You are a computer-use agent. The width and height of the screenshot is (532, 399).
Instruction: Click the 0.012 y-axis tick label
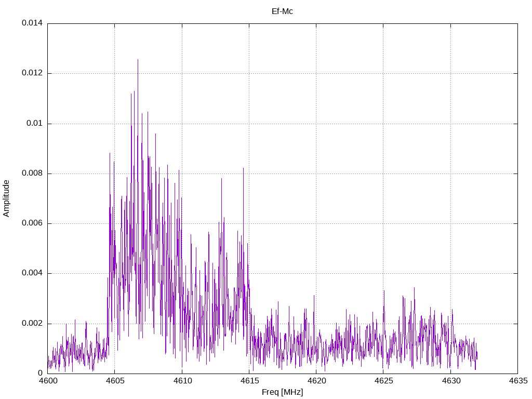coord(32,73)
